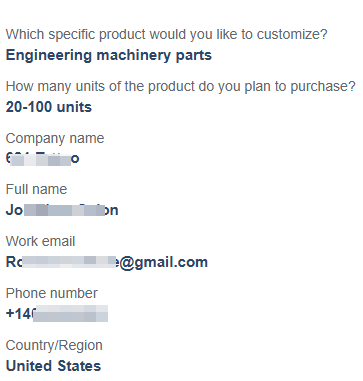Click the 'Which specific product' question text
The width and height of the screenshot is (363, 381).
click(167, 35)
